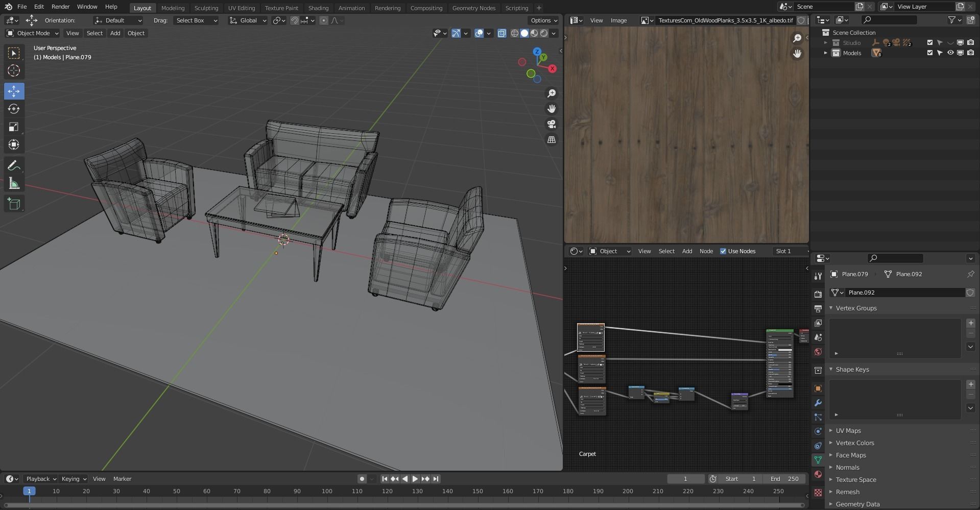This screenshot has height=510, width=980.
Task: Select the Select Box tool icon
Action: (14, 53)
